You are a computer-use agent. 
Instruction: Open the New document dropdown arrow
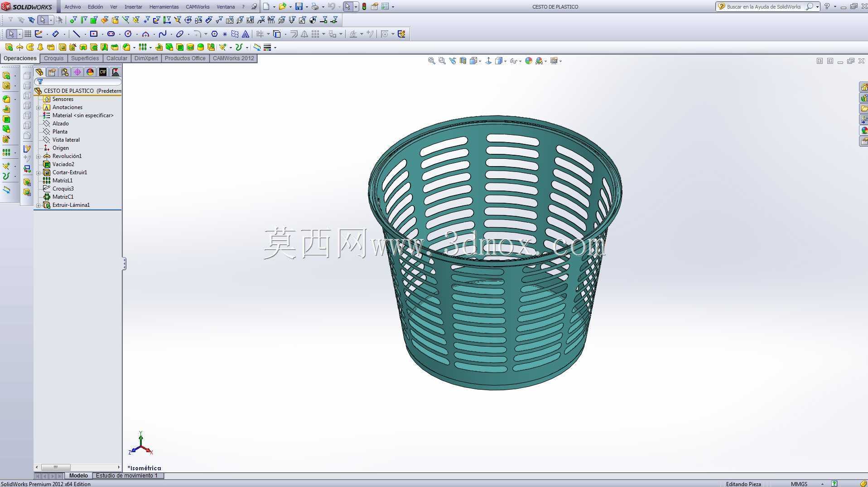[274, 7]
